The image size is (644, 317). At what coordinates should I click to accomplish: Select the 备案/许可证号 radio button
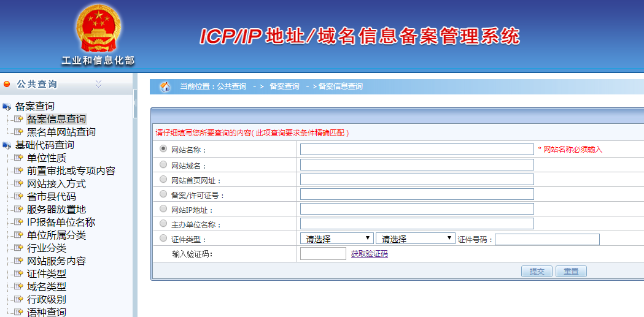[163, 194]
